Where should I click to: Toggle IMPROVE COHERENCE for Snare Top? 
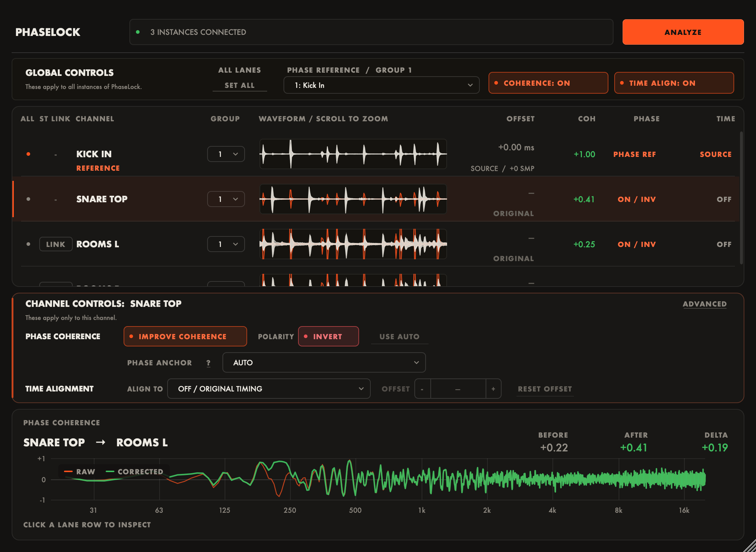click(185, 336)
